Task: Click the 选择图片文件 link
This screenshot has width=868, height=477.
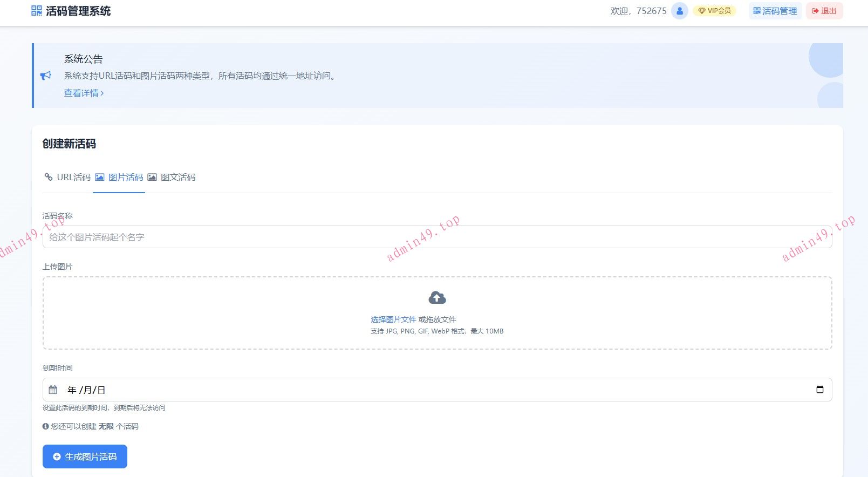Action: click(x=393, y=319)
